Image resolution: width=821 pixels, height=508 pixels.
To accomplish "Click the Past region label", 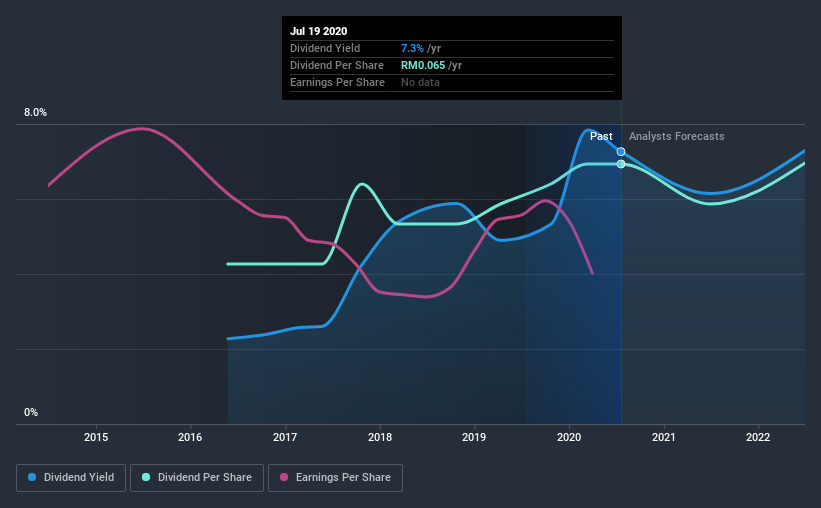I will pyautogui.click(x=601, y=136).
